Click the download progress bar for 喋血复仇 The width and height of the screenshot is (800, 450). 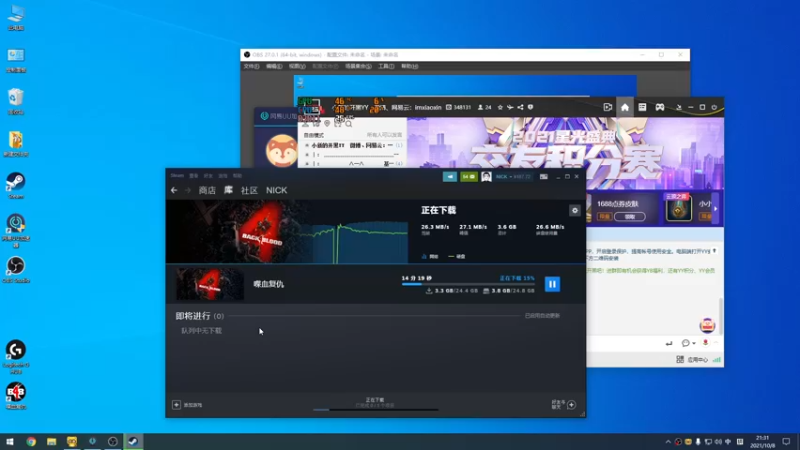468,284
